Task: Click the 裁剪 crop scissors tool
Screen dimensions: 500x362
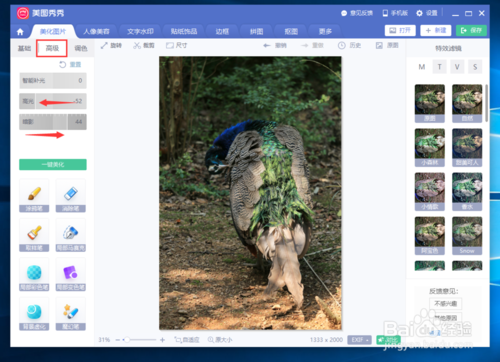Action: point(144,45)
